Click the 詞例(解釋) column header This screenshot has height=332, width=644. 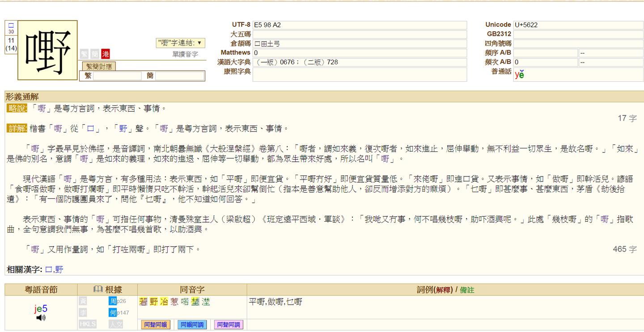(x=435, y=290)
